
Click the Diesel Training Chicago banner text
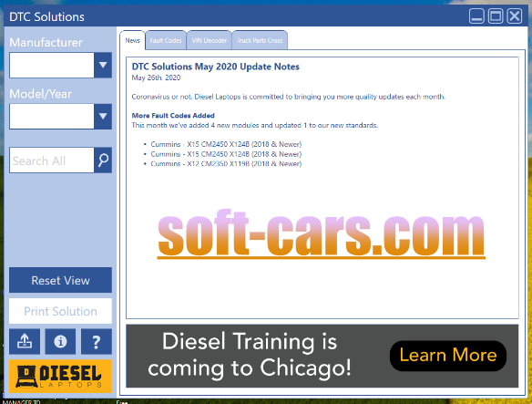tap(250, 355)
